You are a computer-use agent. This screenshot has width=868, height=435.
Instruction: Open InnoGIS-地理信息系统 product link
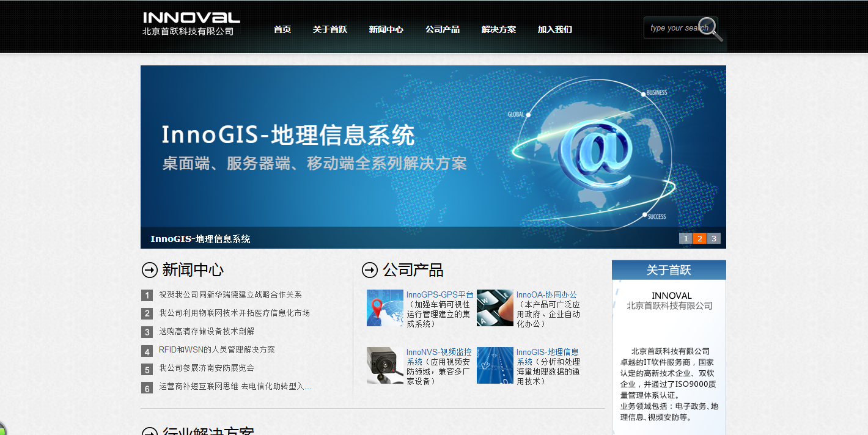pyautogui.click(x=548, y=357)
